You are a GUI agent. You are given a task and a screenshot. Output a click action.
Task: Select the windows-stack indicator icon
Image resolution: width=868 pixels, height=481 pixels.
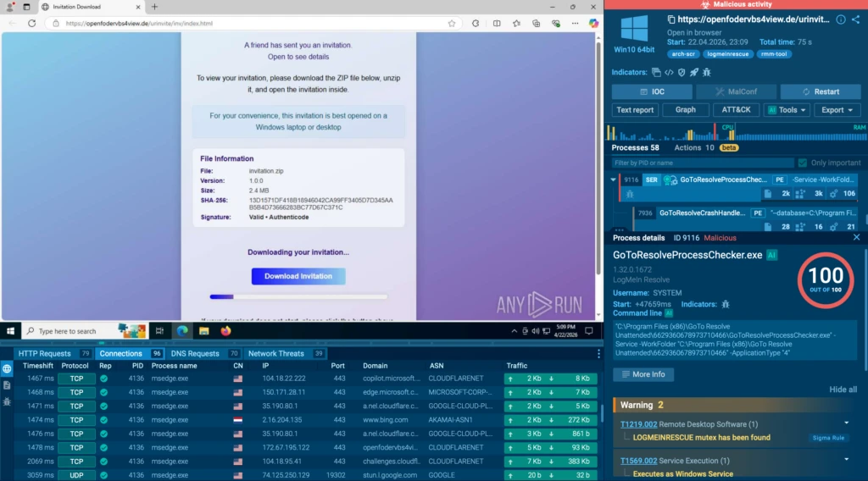coord(657,73)
